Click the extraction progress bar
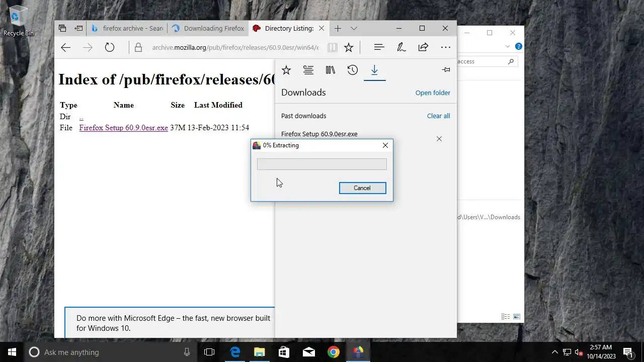This screenshot has width=644, height=362. tap(321, 164)
